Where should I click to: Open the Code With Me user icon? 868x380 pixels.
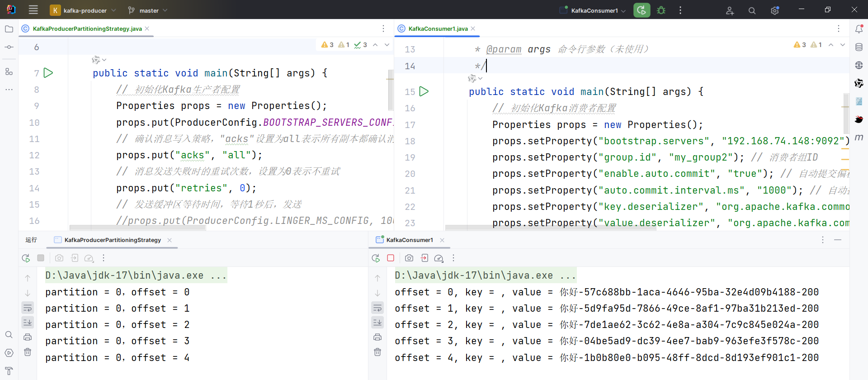pos(730,10)
